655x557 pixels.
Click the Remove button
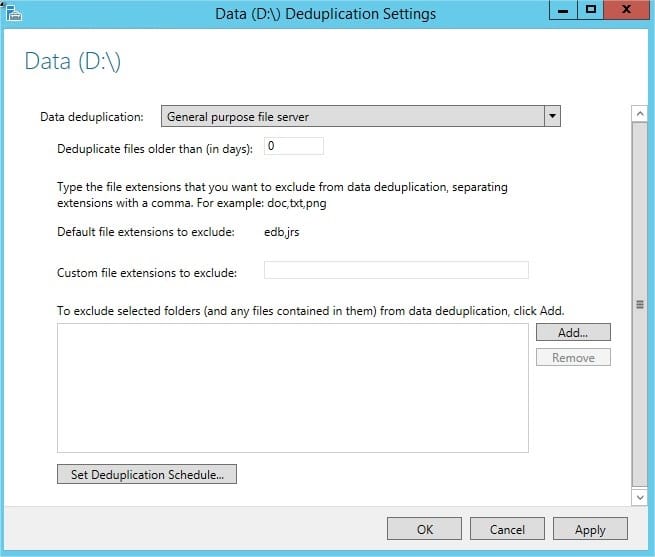coord(573,358)
